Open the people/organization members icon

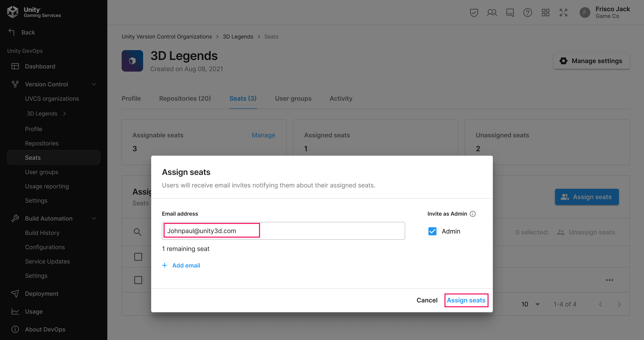tap(492, 13)
